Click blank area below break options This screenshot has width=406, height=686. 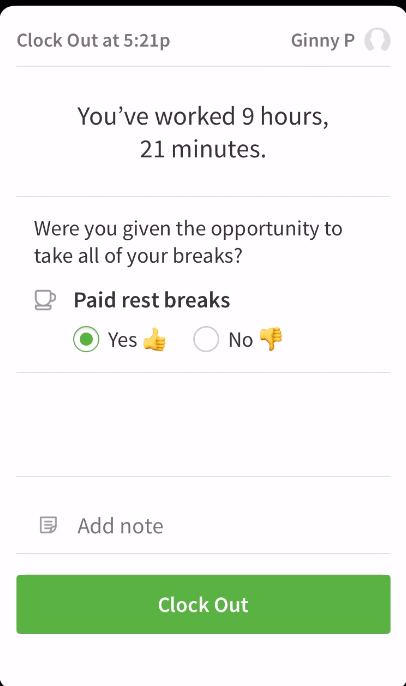[203, 424]
